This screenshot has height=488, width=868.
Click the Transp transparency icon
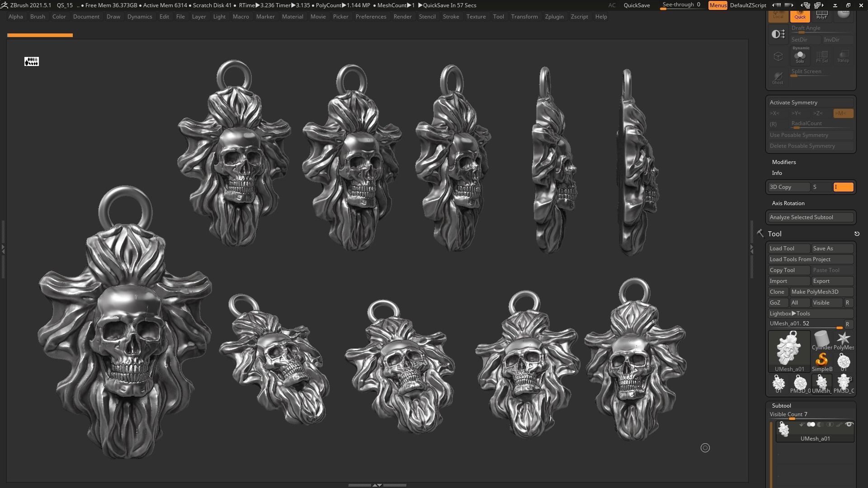(x=843, y=56)
